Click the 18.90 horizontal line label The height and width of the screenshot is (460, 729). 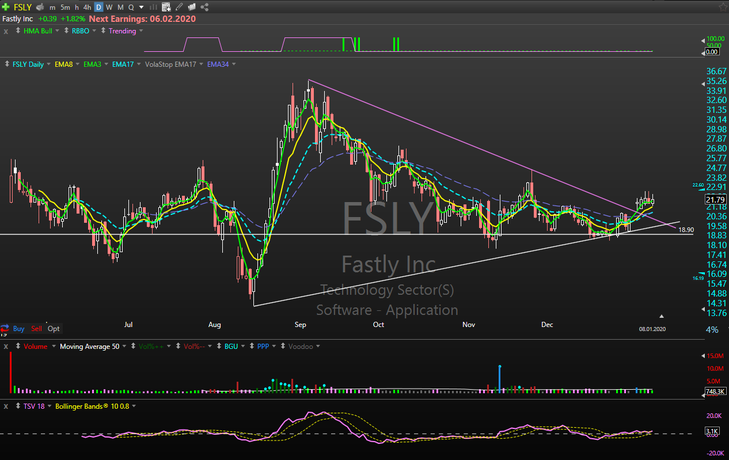[x=686, y=230]
